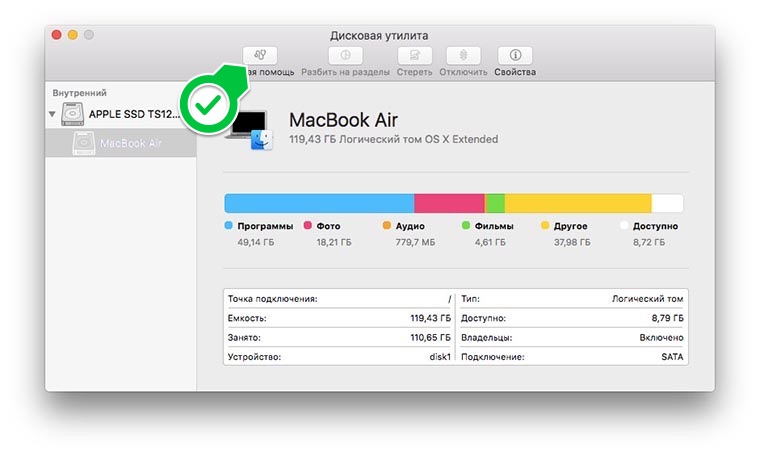Click the MacBook Air Finder volume icon
760x456 pixels.
pyautogui.click(x=250, y=128)
